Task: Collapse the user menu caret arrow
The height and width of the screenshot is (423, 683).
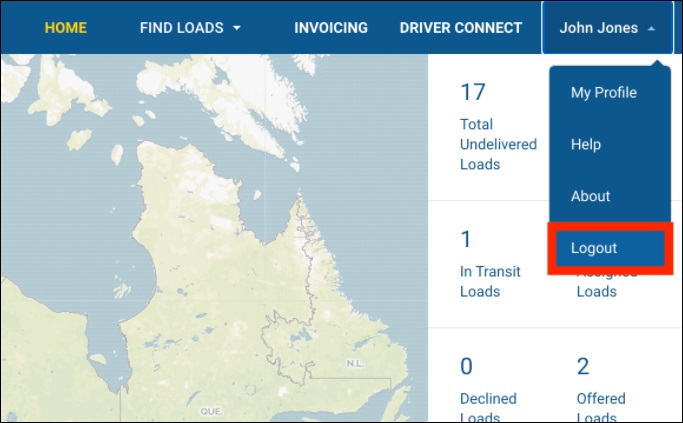Action: [x=652, y=28]
